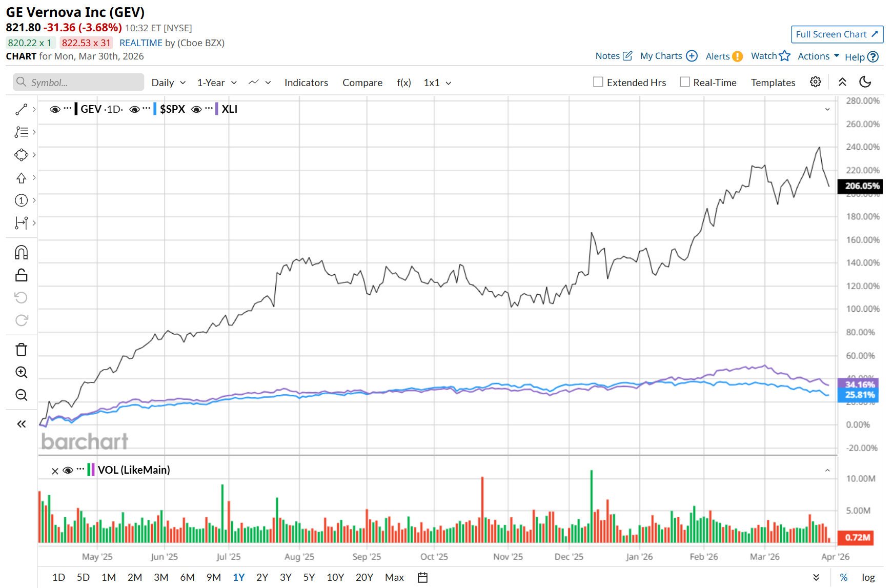The height and width of the screenshot is (588, 893).
Task: Enable the Extended Hrs checkbox
Action: (598, 82)
